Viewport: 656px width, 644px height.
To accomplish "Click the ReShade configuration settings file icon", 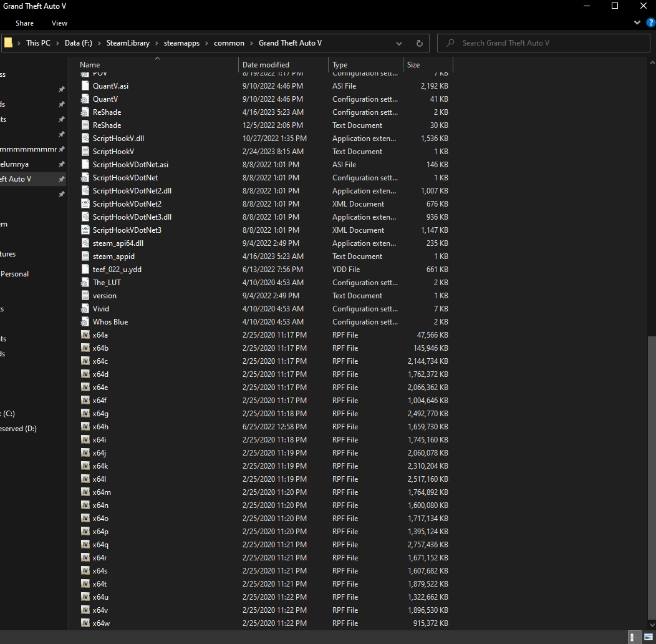I will [86, 112].
